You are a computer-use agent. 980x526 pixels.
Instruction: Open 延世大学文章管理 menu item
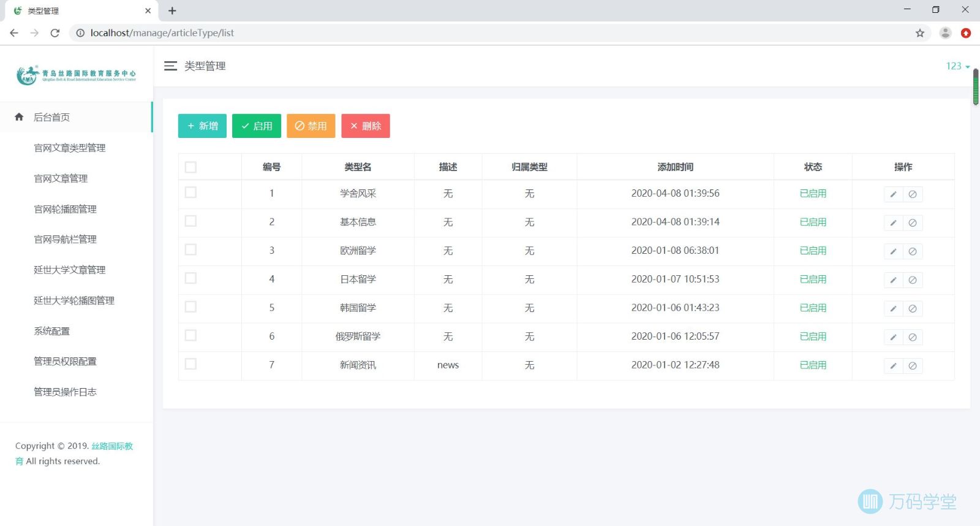tap(70, 270)
